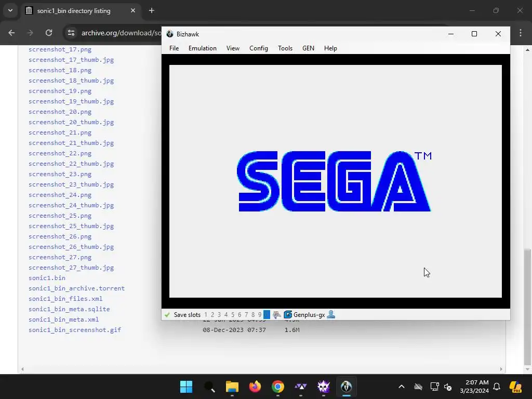Click the purple spiky monster taskbar icon

pos(324,387)
